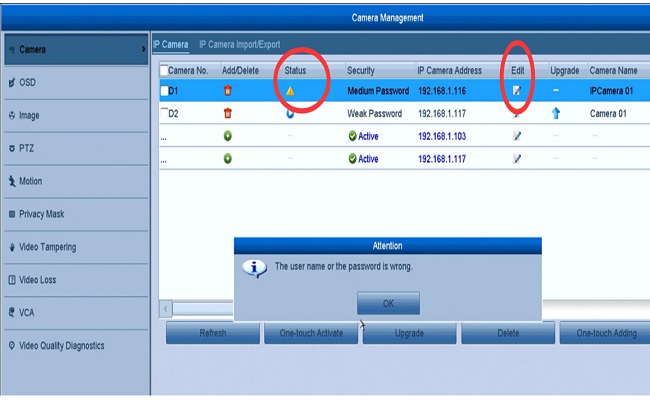This screenshot has width=650, height=400.
Task: Click the Security column header
Action: pyautogui.click(x=361, y=70)
